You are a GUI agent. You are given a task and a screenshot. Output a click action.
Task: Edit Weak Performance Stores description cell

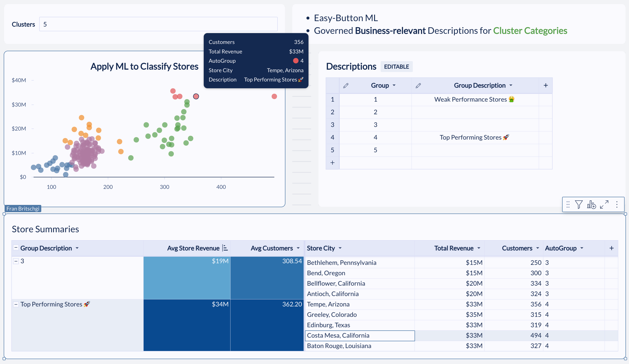[x=475, y=100]
